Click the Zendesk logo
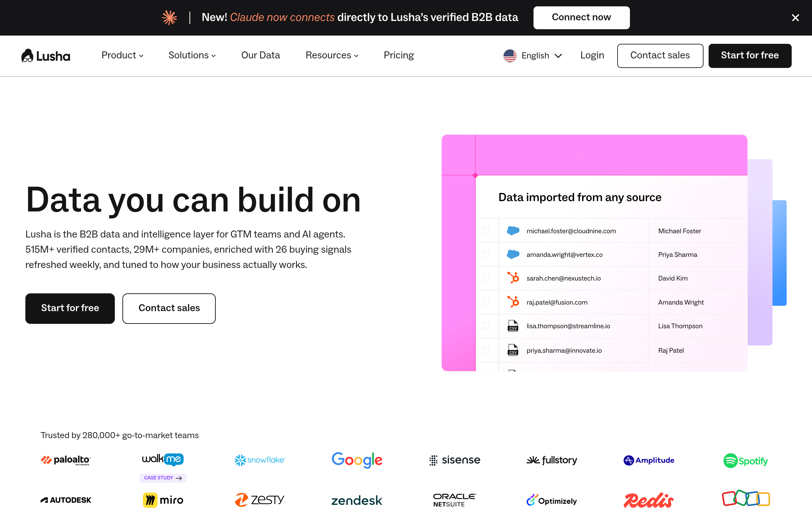Viewport: 812px width, 508px height. pyautogui.click(x=357, y=500)
